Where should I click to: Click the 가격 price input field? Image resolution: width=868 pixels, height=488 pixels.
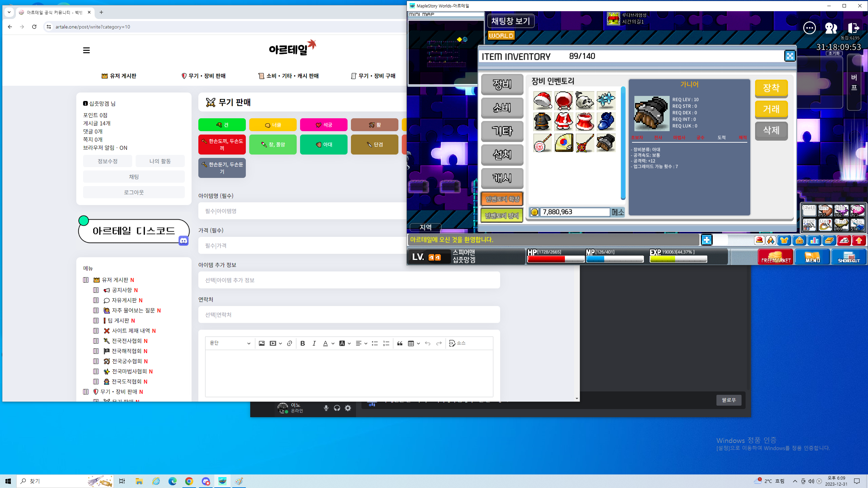(302, 245)
